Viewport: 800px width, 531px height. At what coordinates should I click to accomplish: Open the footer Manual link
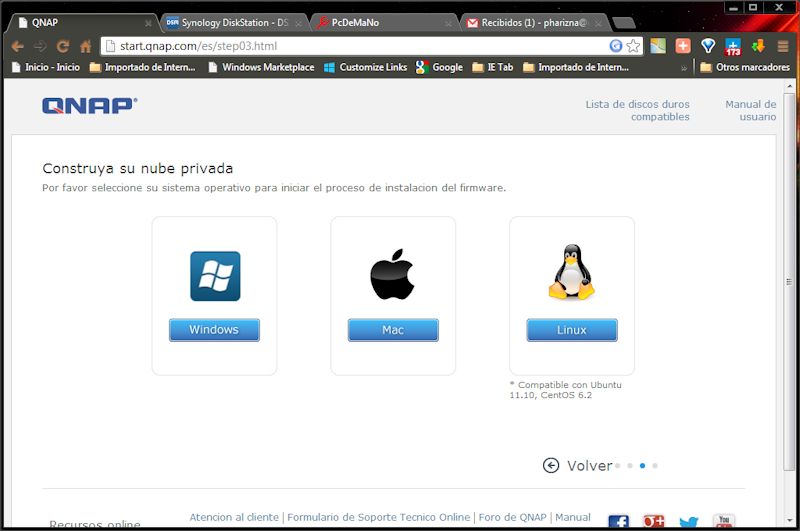coord(573,517)
